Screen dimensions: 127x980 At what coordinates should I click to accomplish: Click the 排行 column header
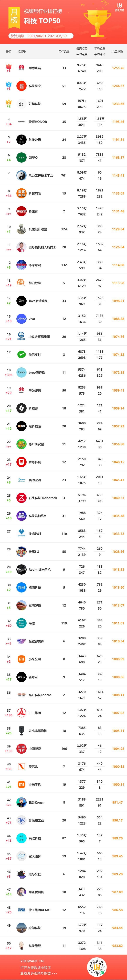(9, 51)
